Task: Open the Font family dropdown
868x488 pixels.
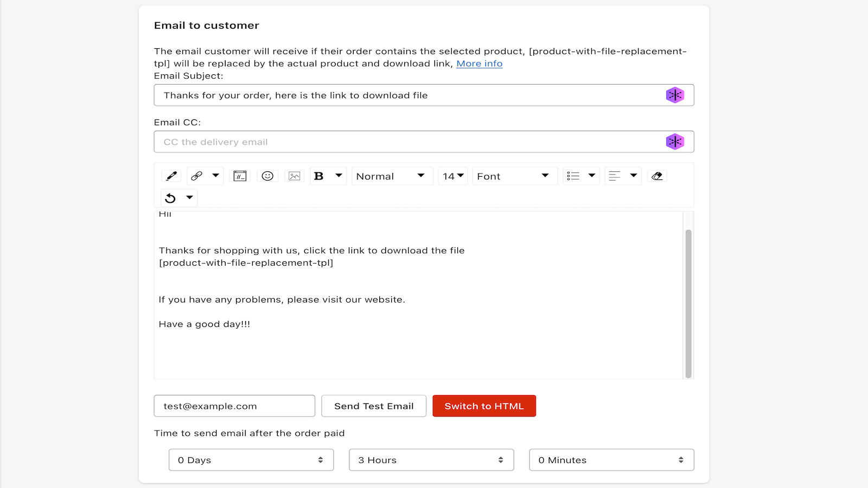Action: tap(514, 176)
